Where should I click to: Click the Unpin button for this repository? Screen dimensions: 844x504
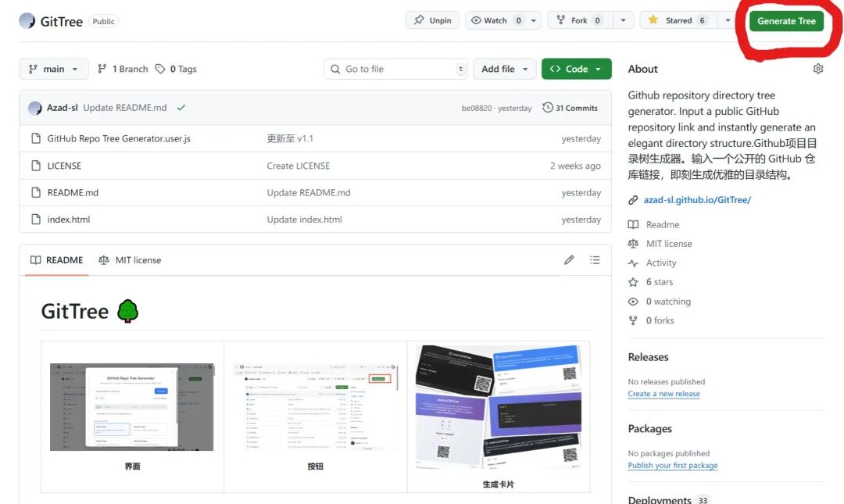pyautogui.click(x=432, y=20)
